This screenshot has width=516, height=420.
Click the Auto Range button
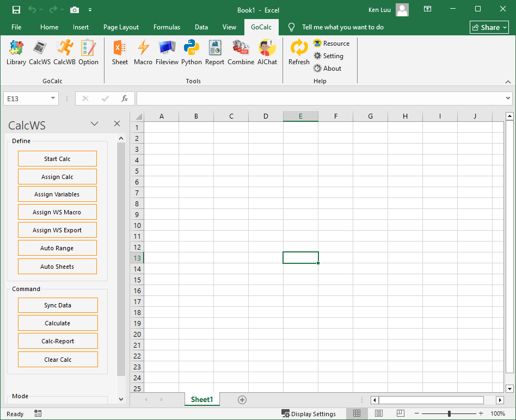(57, 248)
